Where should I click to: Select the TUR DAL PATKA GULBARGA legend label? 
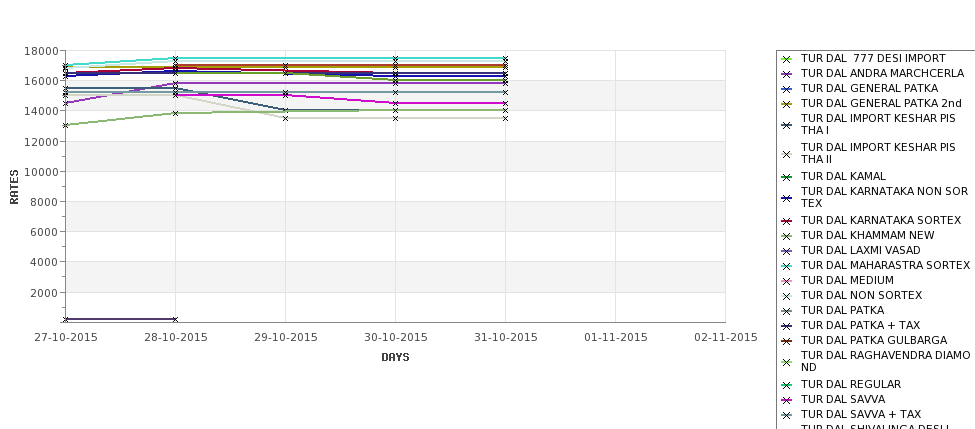point(874,340)
